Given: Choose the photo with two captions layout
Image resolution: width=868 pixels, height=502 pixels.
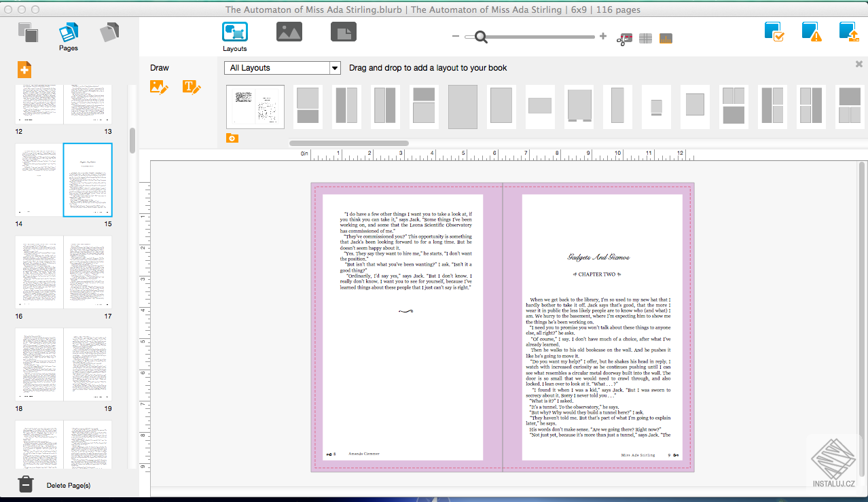Looking at the screenshot, I should [x=579, y=107].
